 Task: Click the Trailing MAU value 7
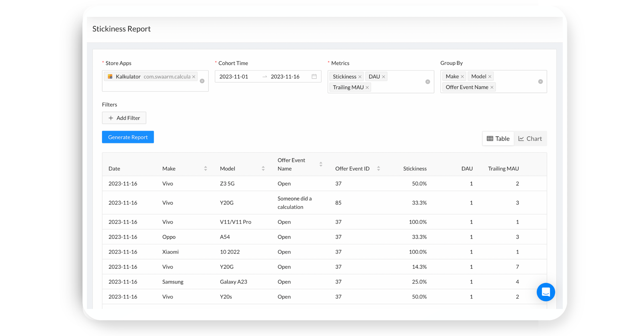pyautogui.click(x=517, y=267)
